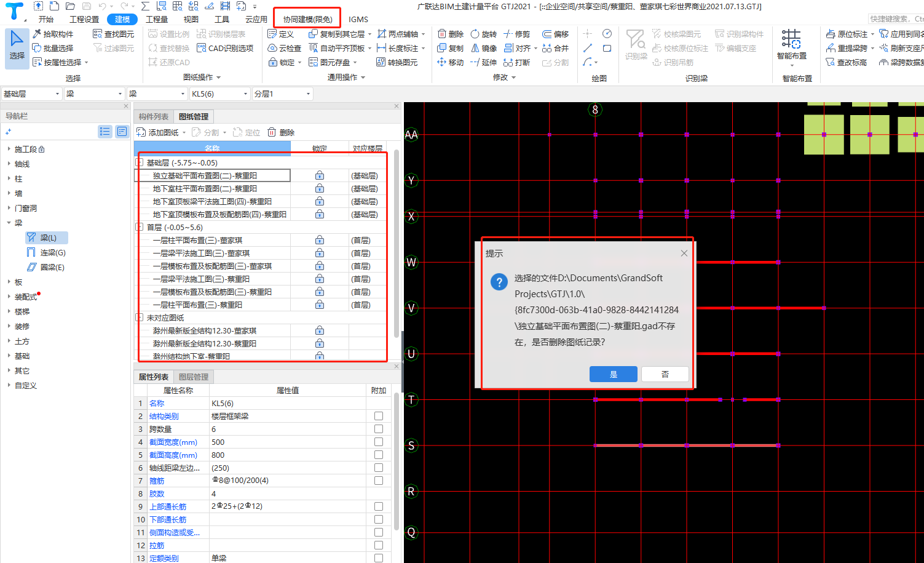This screenshot has height=563, width=924.
Task: Toggle 附加 checkbox for 截面宽度 row
Action: tap(379, 442)
